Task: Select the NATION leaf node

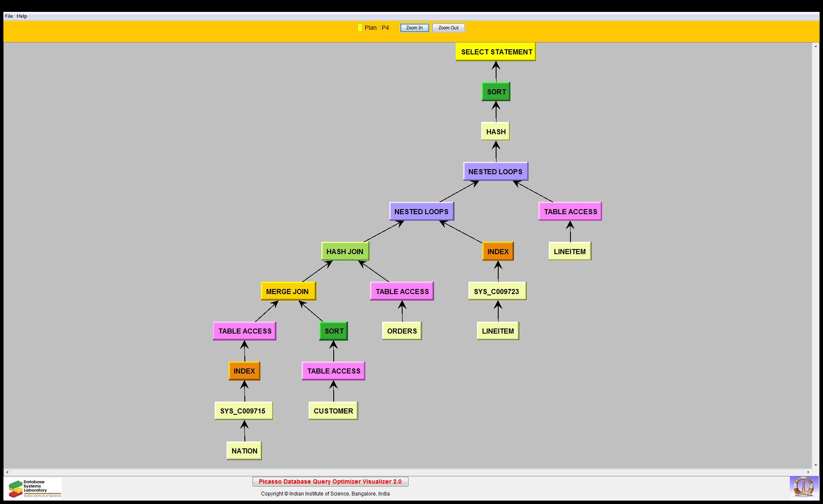Action: pyautogui.click(x=244, y=451)
